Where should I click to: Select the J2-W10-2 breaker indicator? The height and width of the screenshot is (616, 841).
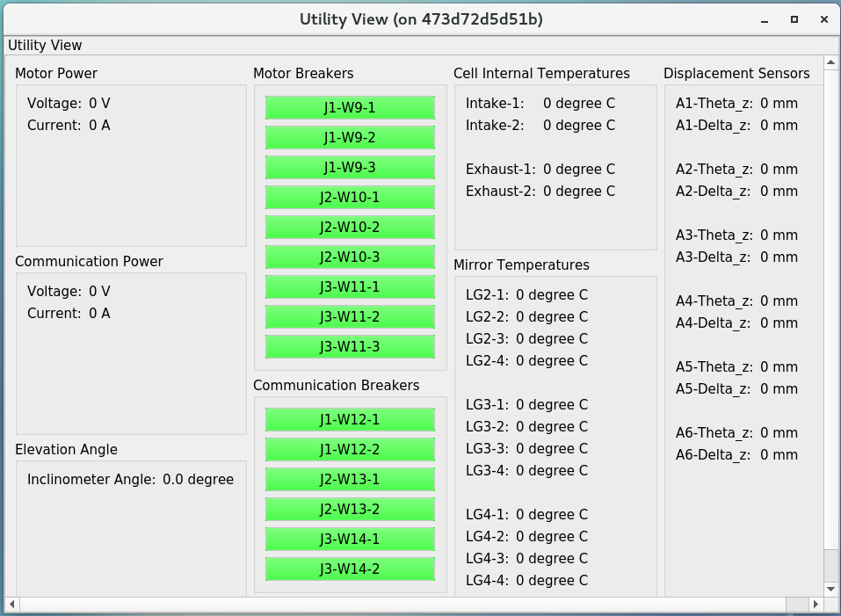point(350,227)
